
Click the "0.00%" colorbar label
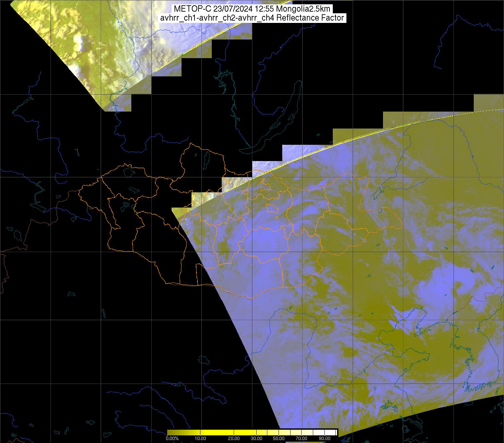pos(172,438)
